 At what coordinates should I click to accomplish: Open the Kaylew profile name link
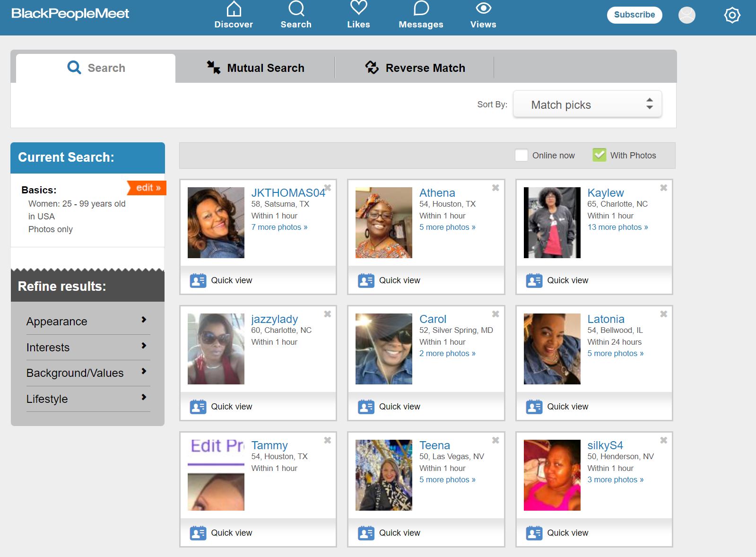pos(606,193)
